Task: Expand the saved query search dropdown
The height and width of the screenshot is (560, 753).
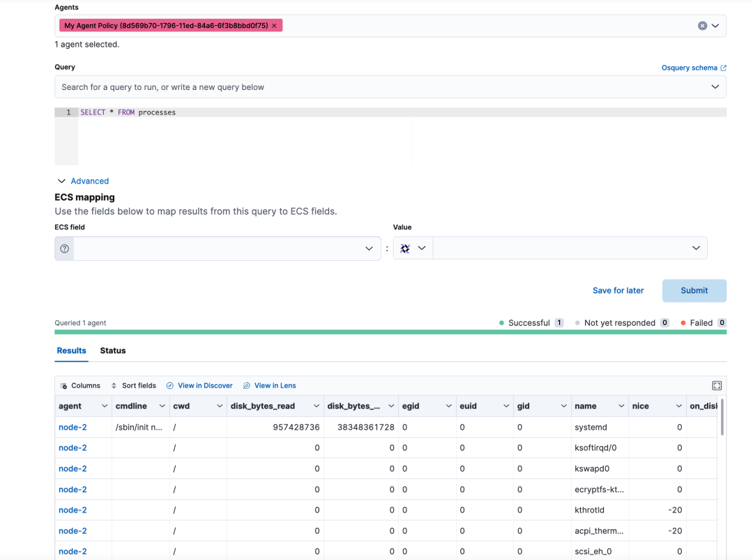Action: click(x=715, y=87)
